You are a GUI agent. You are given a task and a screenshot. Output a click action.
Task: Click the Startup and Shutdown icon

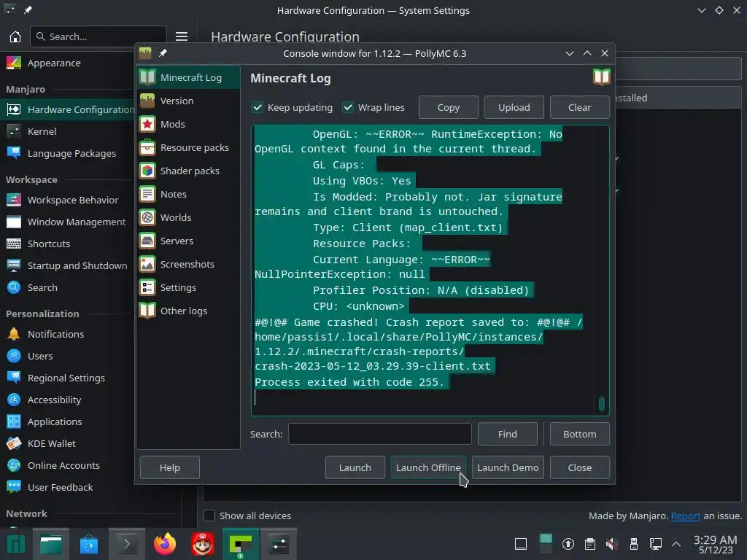(x=14, y=265)
